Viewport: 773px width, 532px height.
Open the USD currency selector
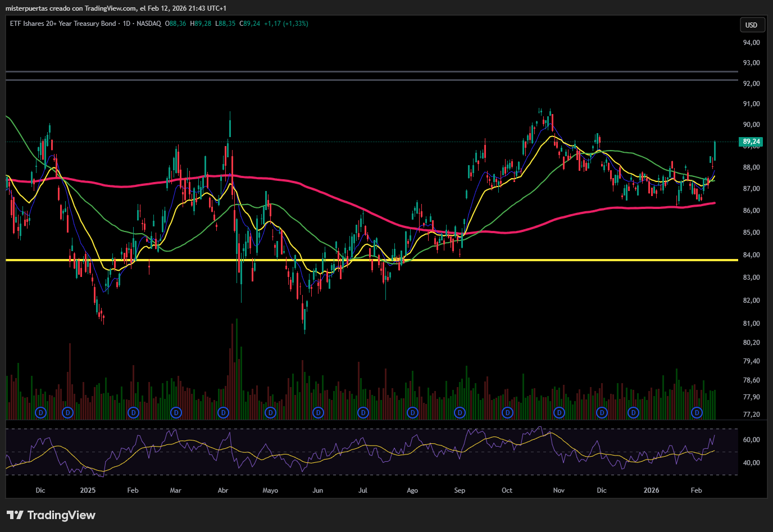click(x=751, y=25)
